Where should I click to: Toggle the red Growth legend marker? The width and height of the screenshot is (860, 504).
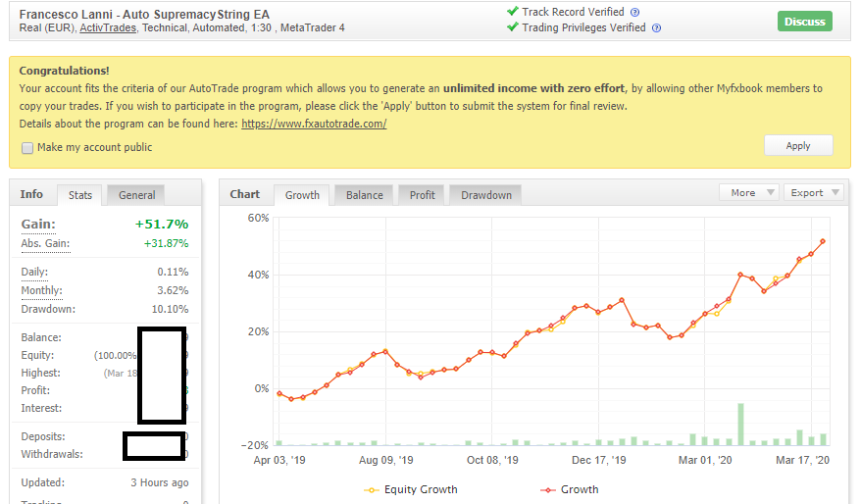coord(547,489)
